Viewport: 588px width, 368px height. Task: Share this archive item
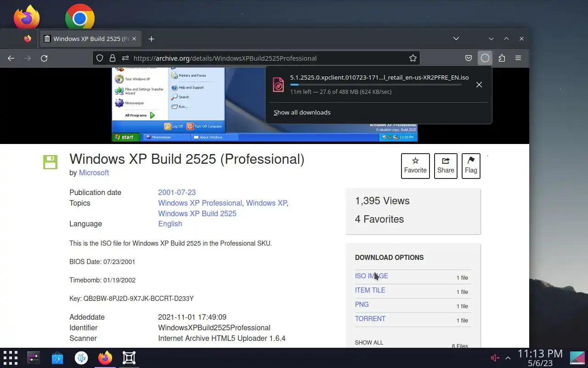click(446, 166)
